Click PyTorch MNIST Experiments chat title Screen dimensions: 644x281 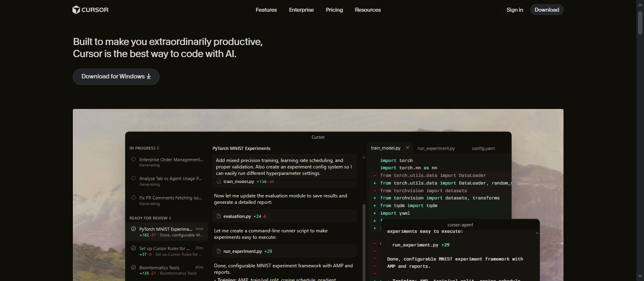point(242,148)
